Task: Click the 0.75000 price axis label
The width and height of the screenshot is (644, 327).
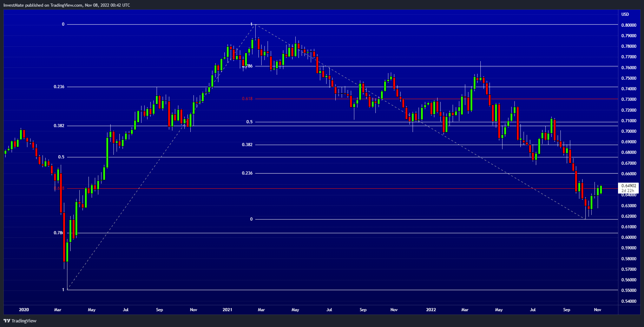Action: (x=629, y=78)
